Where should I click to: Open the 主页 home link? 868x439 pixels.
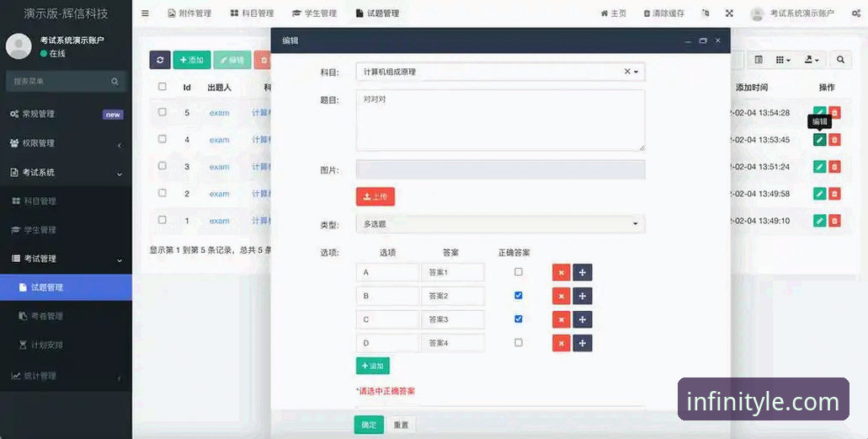[614, 13]
